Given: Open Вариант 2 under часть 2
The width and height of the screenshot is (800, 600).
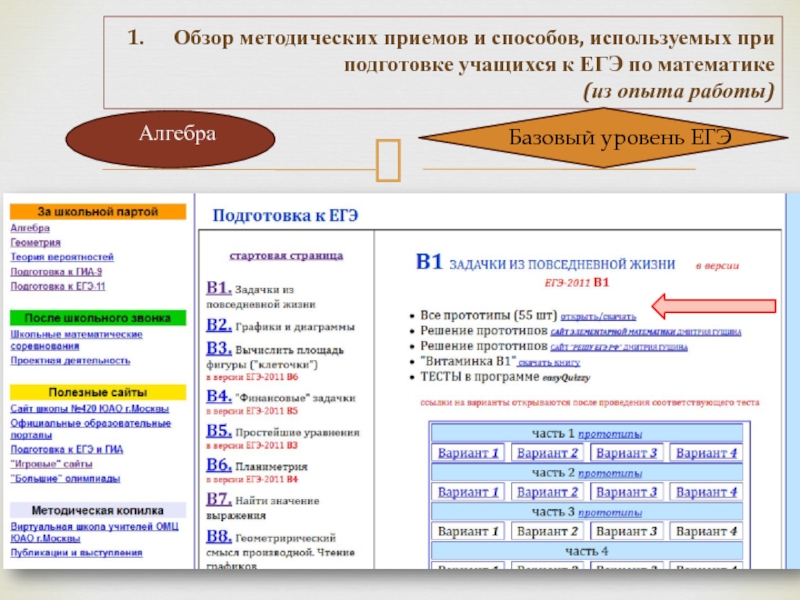Looking at the screenshot, I should tap(547, 492).
